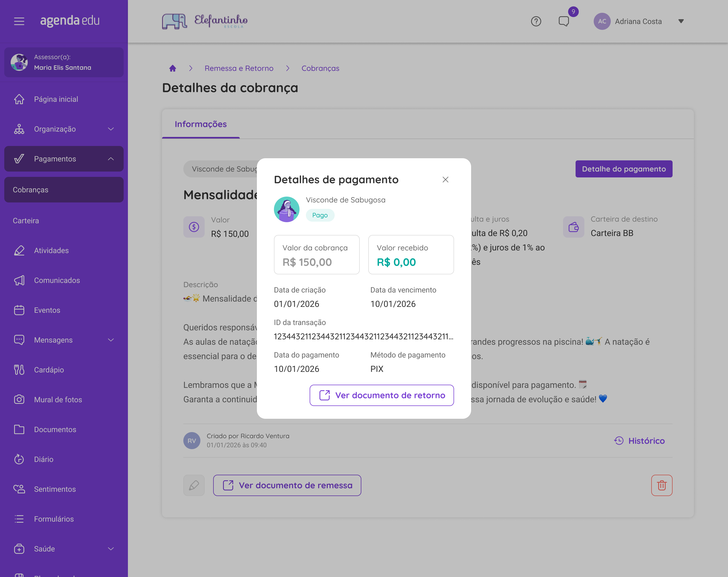Open the chat notifications icon
The image size is (728, 577).
click(564, 21)
